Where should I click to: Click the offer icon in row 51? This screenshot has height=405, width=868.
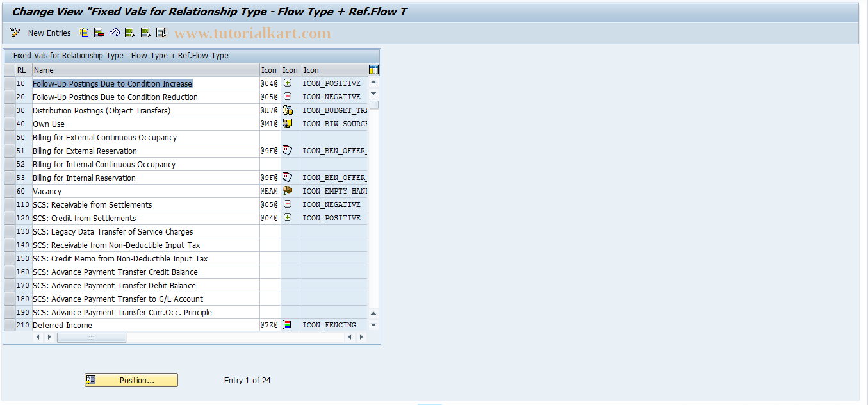288,151
